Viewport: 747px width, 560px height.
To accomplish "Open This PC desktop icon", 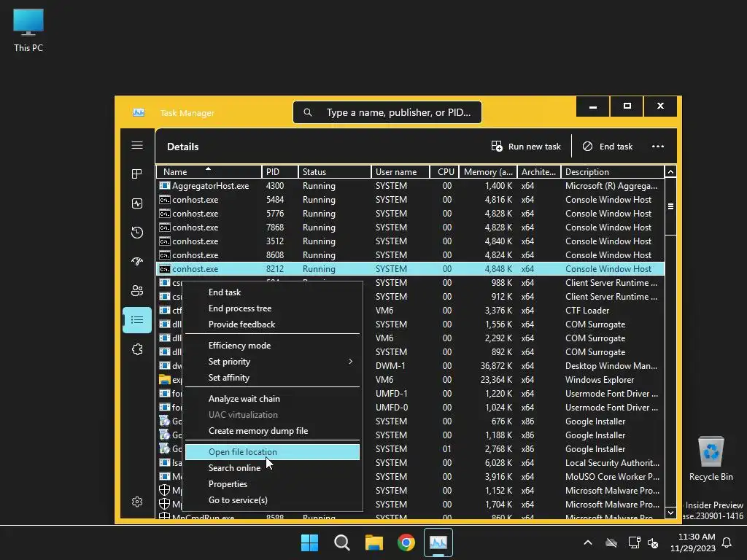I will [28, 29].
